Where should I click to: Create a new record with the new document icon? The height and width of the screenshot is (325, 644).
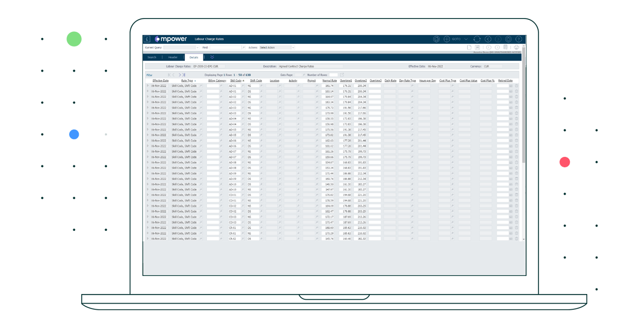point(469,47)
